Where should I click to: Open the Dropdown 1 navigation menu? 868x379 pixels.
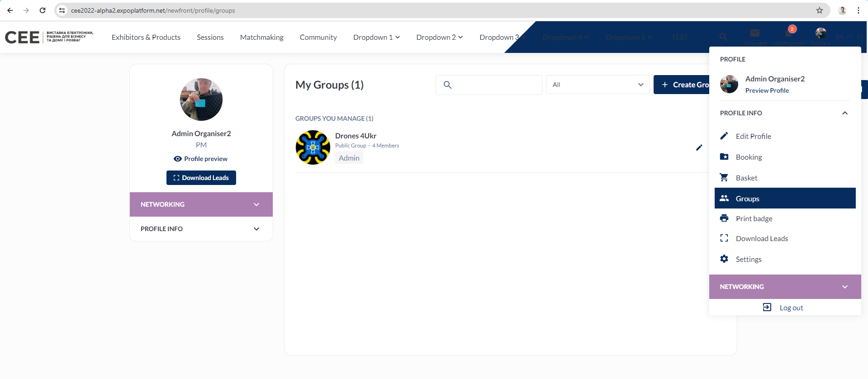(x=376, y=37)
